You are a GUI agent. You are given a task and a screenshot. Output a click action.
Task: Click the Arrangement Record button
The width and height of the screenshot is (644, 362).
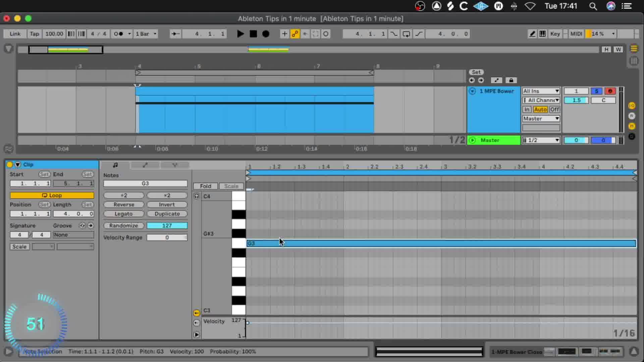[266, 34]
